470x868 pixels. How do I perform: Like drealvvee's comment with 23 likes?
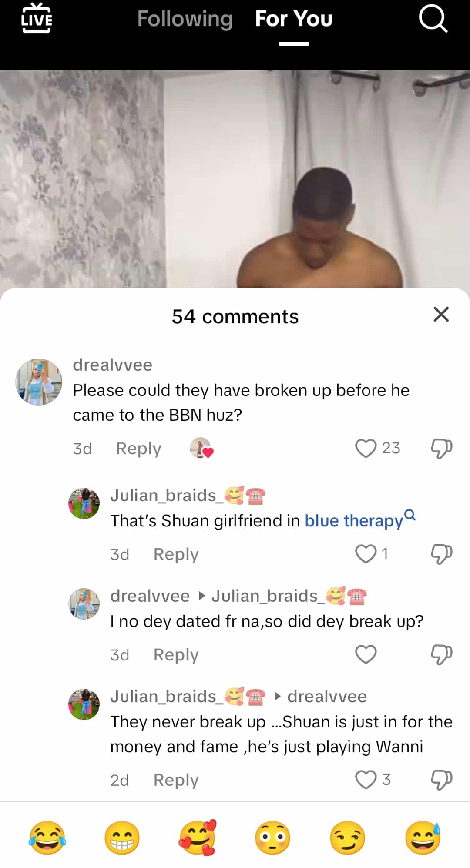[366, 448]
